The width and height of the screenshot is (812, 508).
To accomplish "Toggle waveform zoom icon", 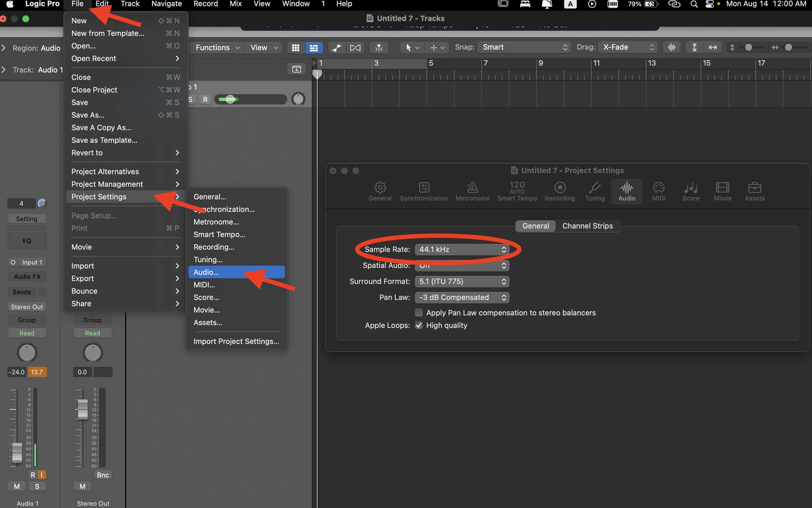I will pos(672,47).
